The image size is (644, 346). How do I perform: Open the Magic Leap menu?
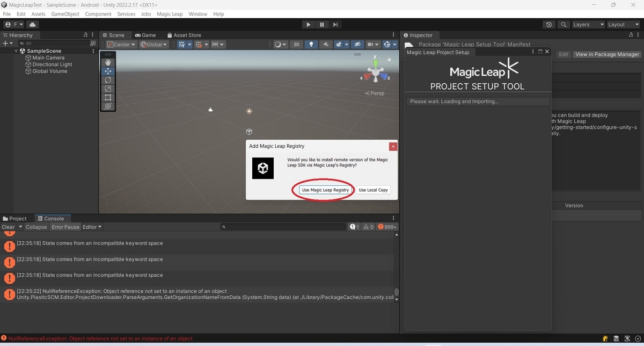(x=170, y=14)
